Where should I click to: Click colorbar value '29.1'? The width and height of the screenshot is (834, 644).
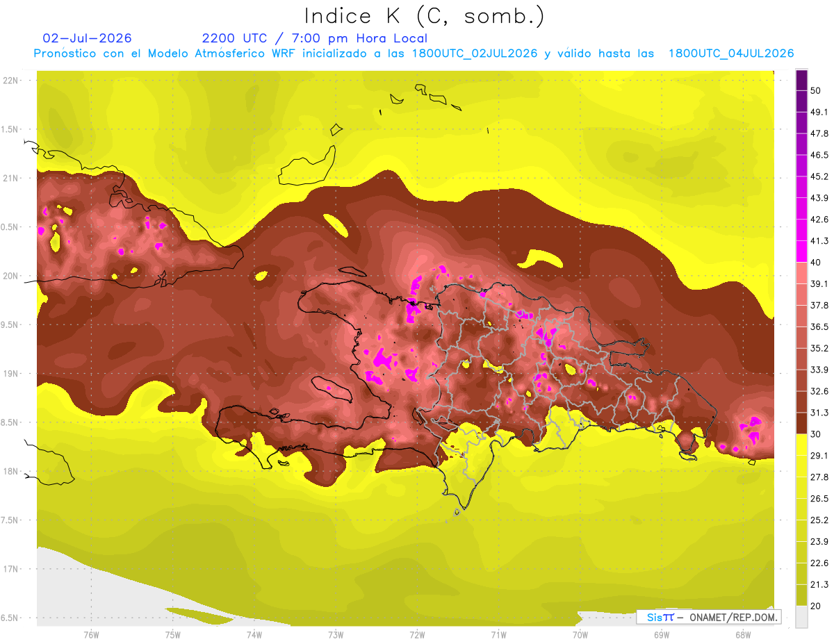(819, 455)
